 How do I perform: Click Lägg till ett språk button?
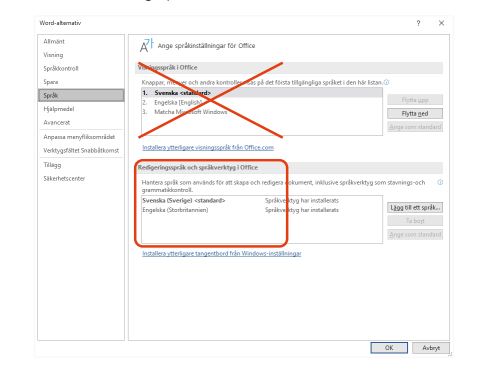415,207
